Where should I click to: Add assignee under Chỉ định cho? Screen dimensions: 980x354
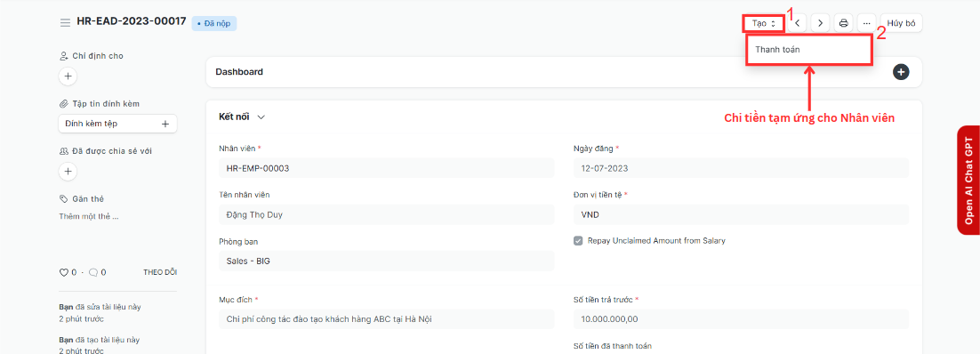[68, 76]
